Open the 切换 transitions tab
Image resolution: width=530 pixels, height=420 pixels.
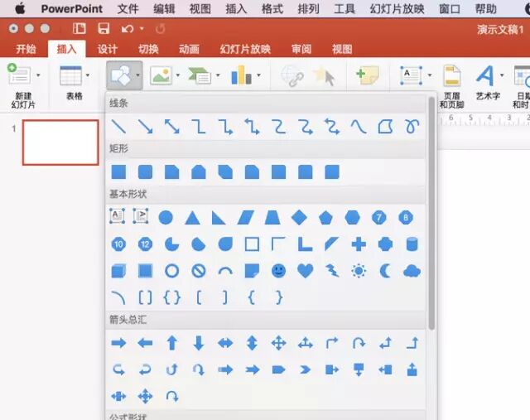148,50
